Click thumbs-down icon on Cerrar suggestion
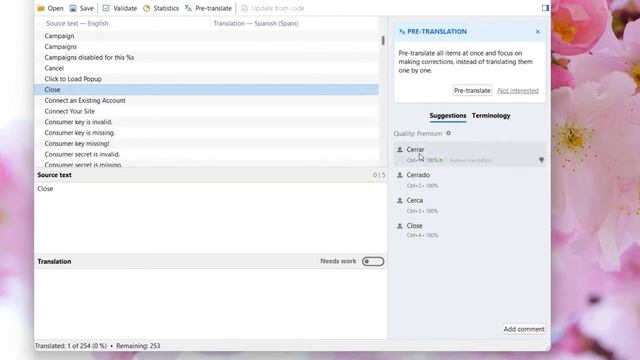 pyautogui.click(x=541, y=160)
